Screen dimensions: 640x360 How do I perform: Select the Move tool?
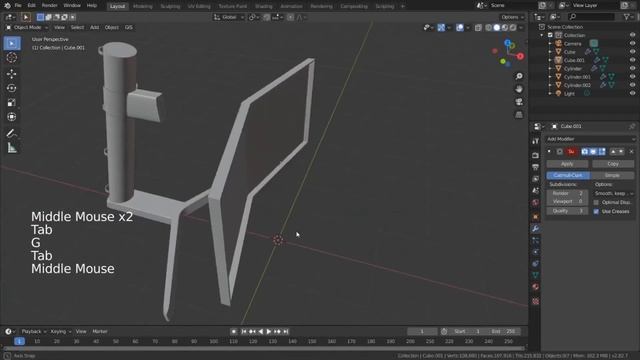[12, 73]
